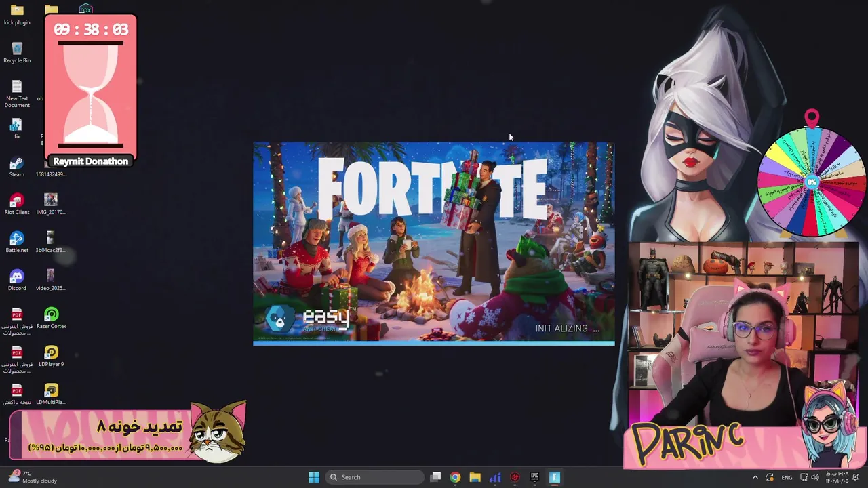Click the Fortnite initializing splash window

point(434,244)
